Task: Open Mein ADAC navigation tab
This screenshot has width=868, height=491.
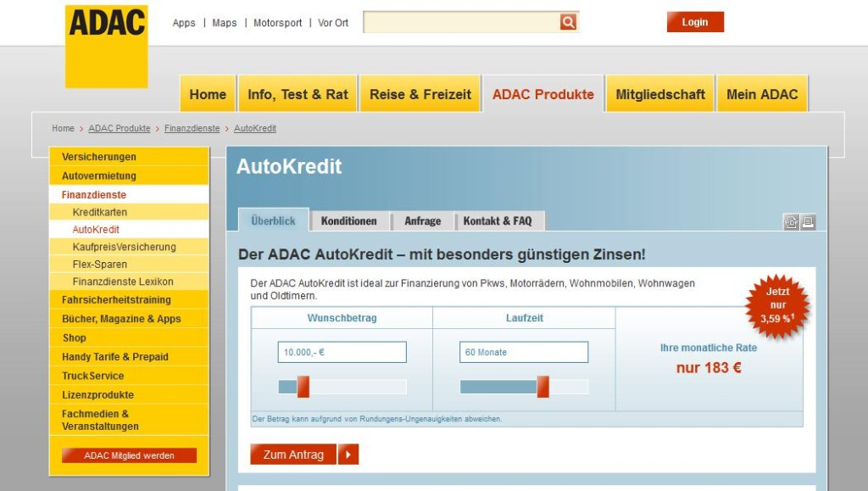Action: 762,94
